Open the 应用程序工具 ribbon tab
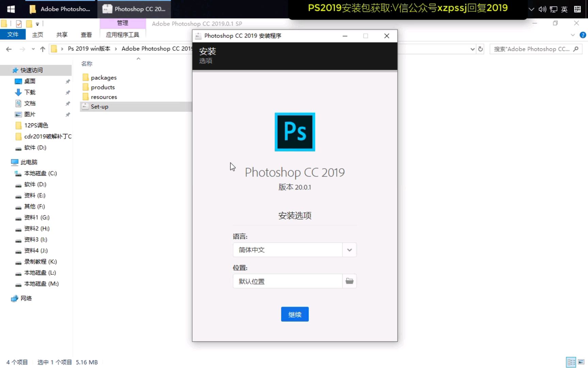Viewport: 588px width, 368px height. [x=122, y=34]
